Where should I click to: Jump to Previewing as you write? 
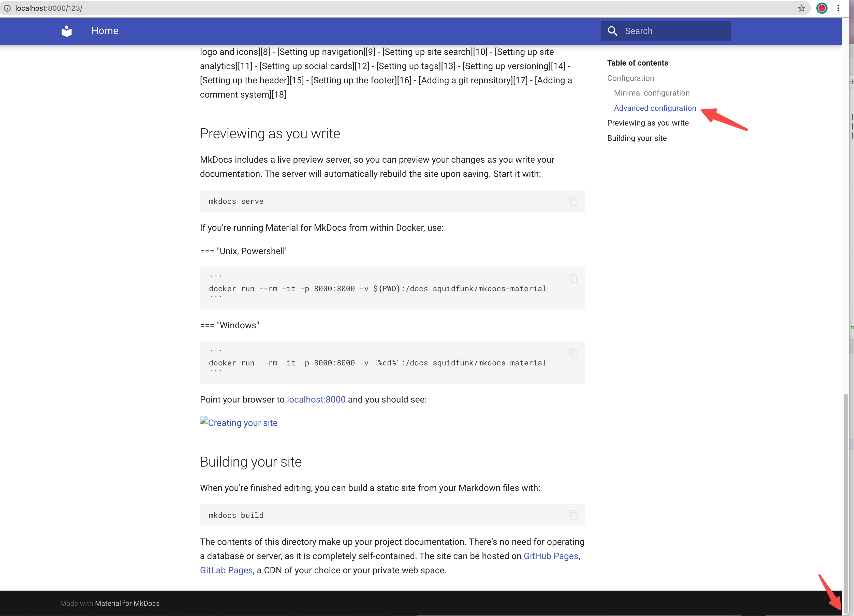648,123
